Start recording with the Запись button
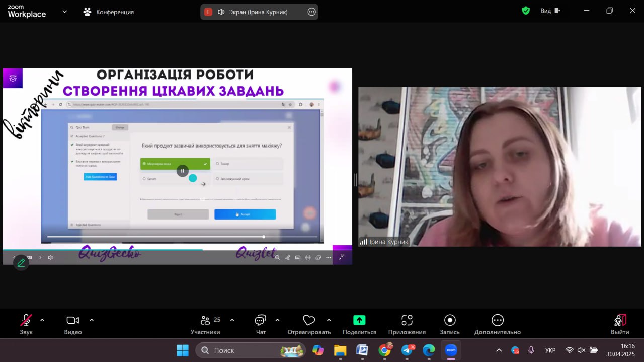The width and height of the screenshot is (644, 362). click(x=450, y=321)
